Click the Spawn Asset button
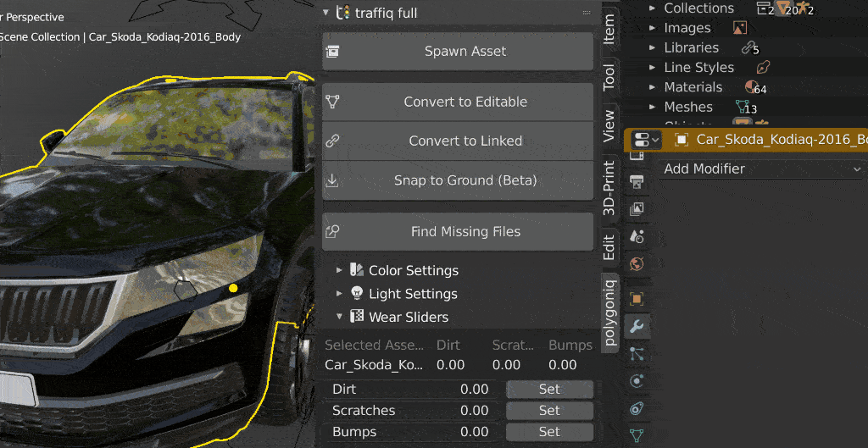The height and width of the screenshot is (448, 868). point(458,52)
